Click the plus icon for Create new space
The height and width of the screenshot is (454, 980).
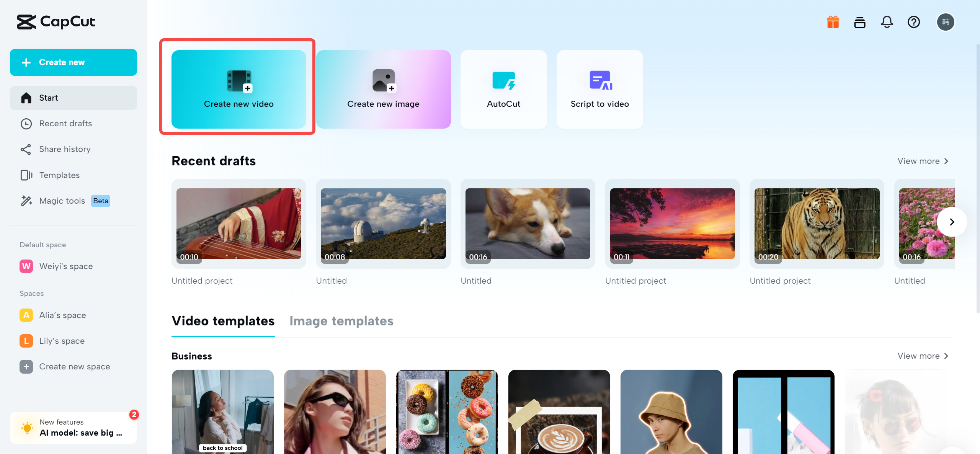click(x=26, y=367)
